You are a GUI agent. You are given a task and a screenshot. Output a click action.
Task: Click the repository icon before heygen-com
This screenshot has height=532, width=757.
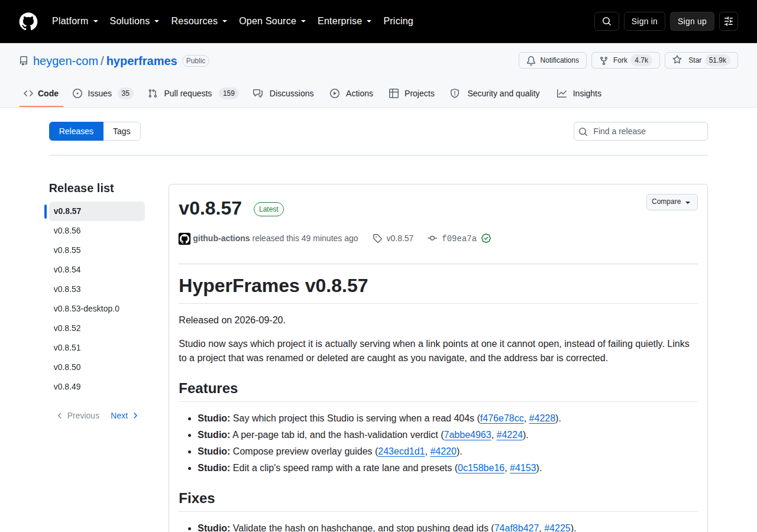point(24,61)
